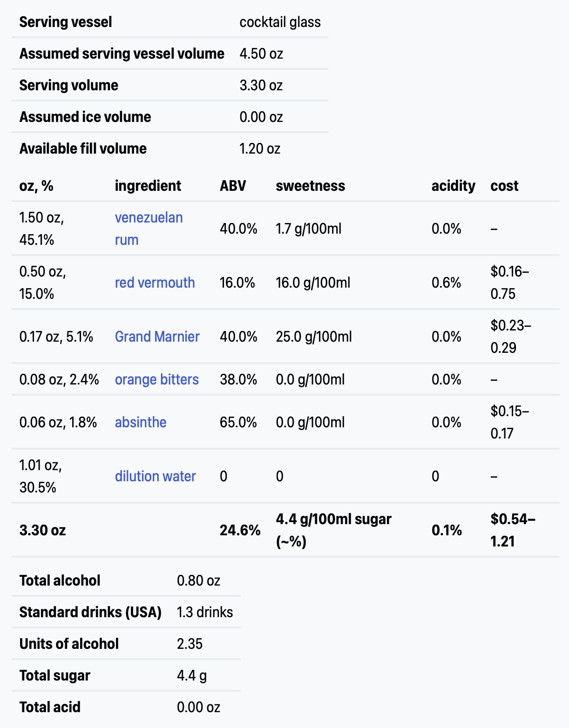Screen dimensions: 569x728
Task: Open the Grand Marnier ingredient page
Action: 157,337
